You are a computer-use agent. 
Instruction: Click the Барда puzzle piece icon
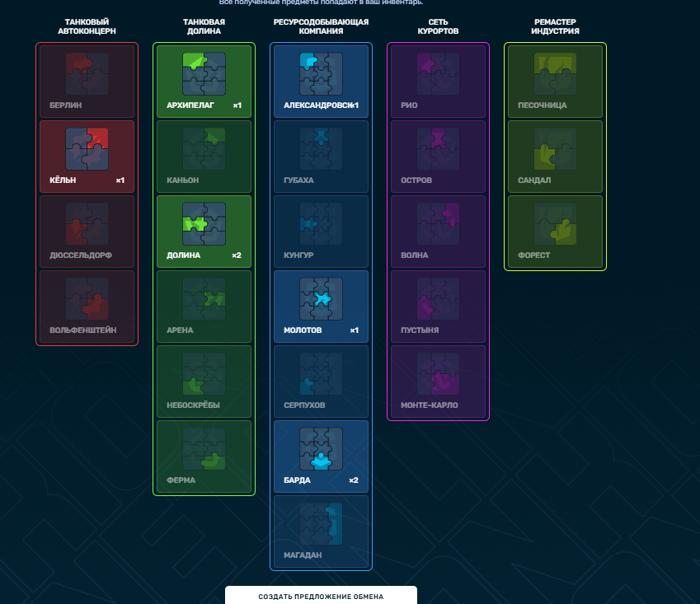(x=321, y=448)
